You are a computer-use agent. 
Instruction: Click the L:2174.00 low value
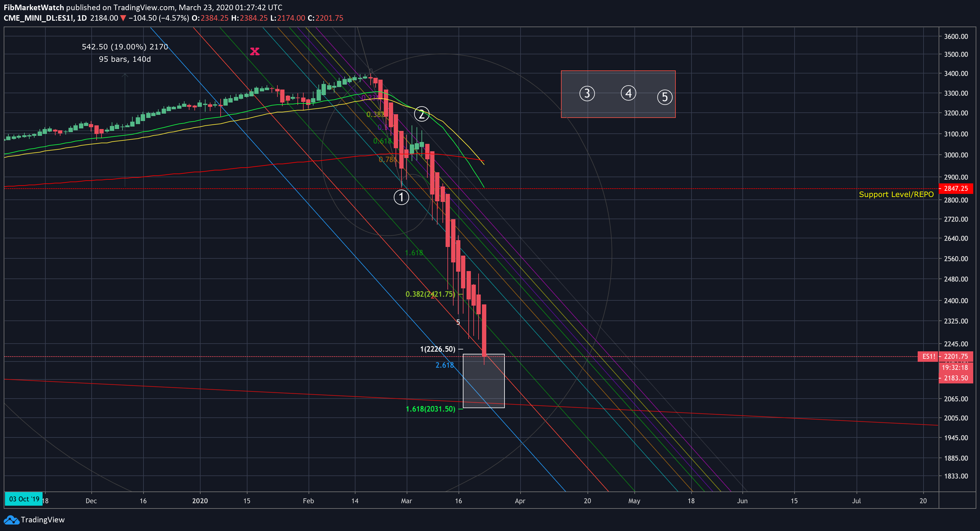point(287,18)
